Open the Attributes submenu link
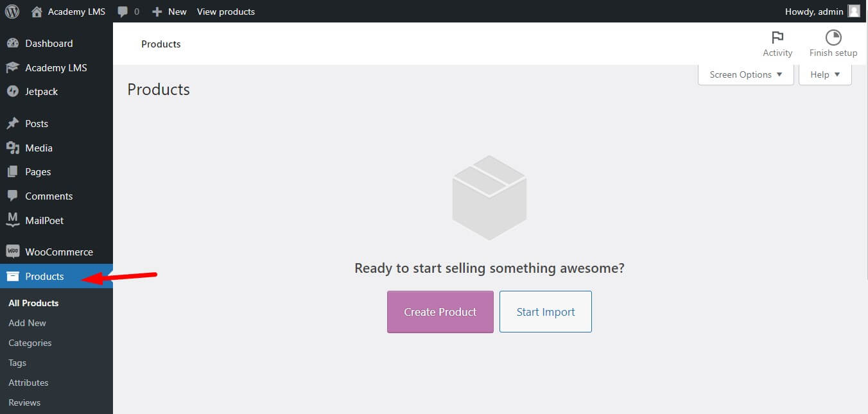 pyautogui.click(x=28, y=383)
